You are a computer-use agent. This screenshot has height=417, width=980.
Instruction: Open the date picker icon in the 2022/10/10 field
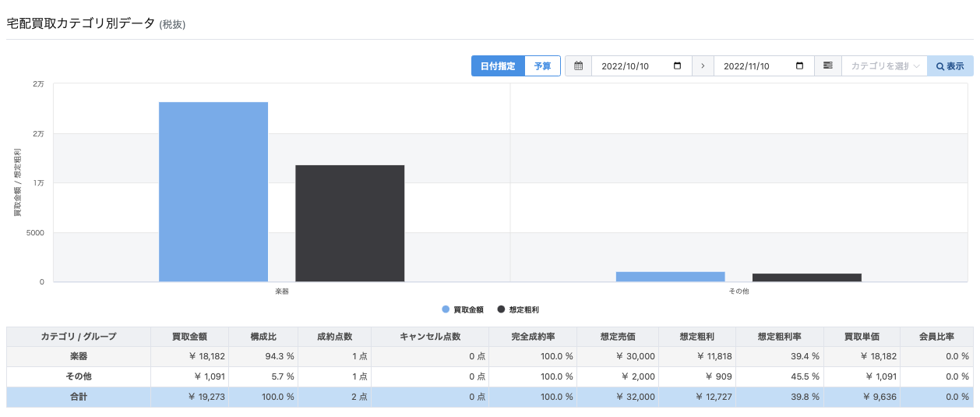(677, 66)
